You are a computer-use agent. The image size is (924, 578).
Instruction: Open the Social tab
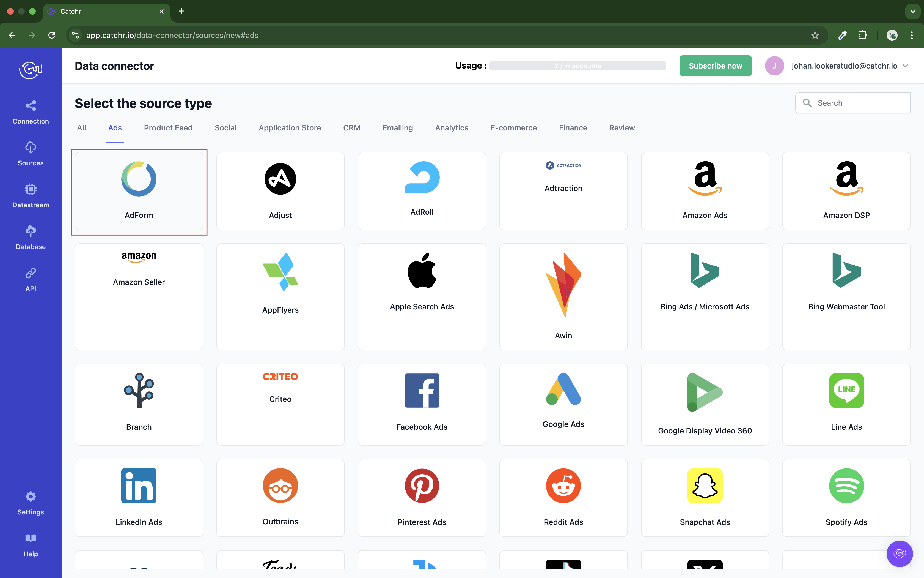coord(225,128)
